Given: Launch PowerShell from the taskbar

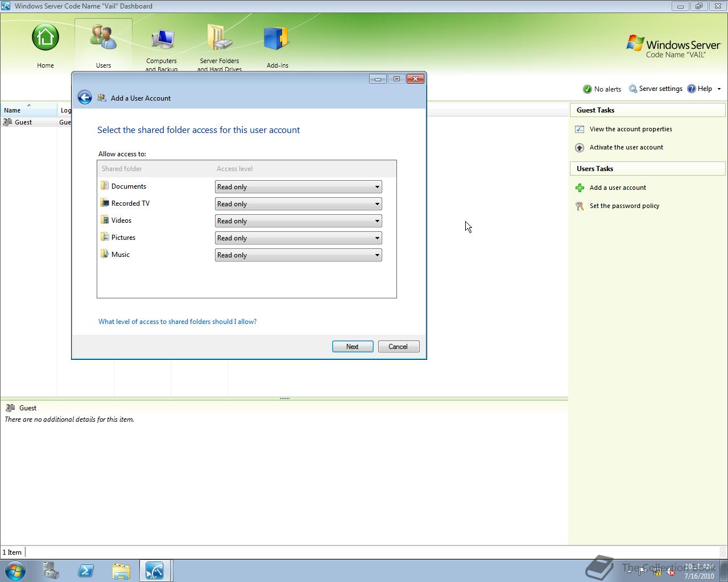Looking at the screenshot, I should coord(86,571).
